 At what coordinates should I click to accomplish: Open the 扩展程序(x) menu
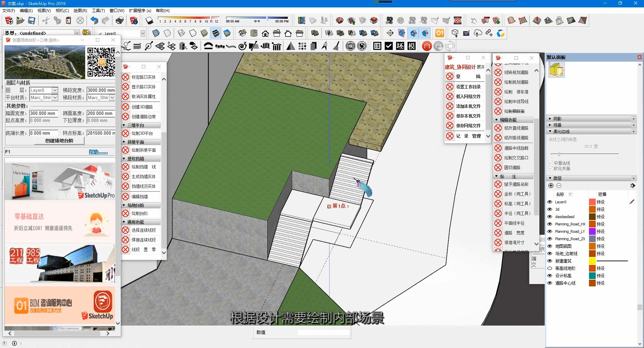(x=140, y=11)
